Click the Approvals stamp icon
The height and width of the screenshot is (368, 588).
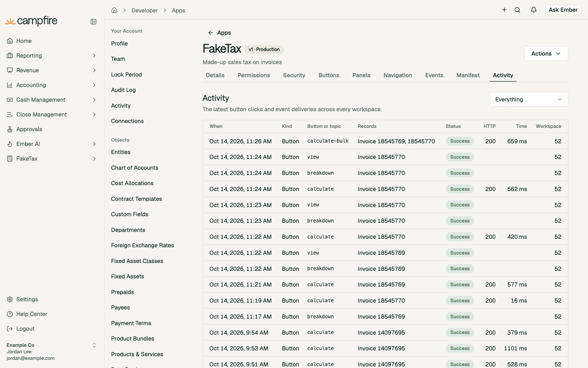click(10, 129)
